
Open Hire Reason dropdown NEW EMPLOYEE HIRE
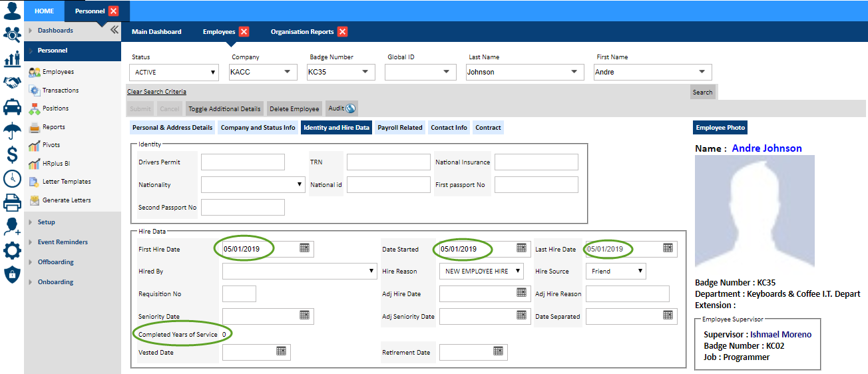[481, 272]
